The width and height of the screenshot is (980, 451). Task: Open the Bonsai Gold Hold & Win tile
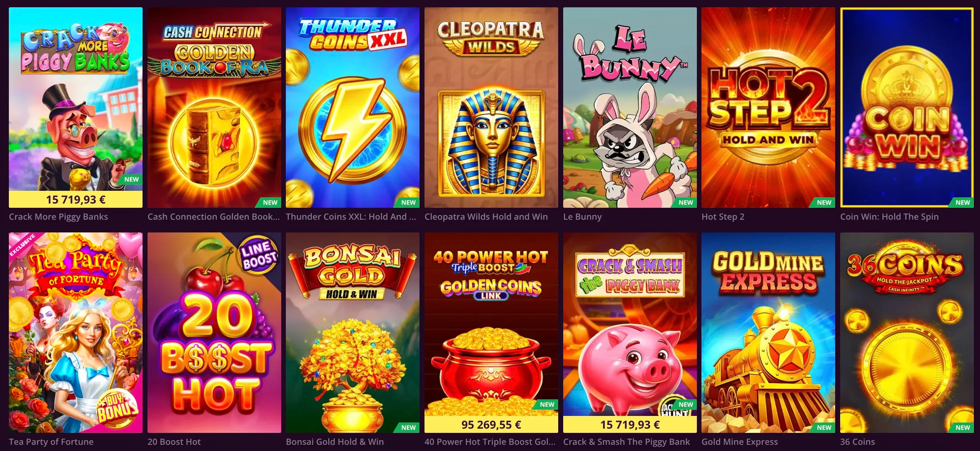click(352, 332)
